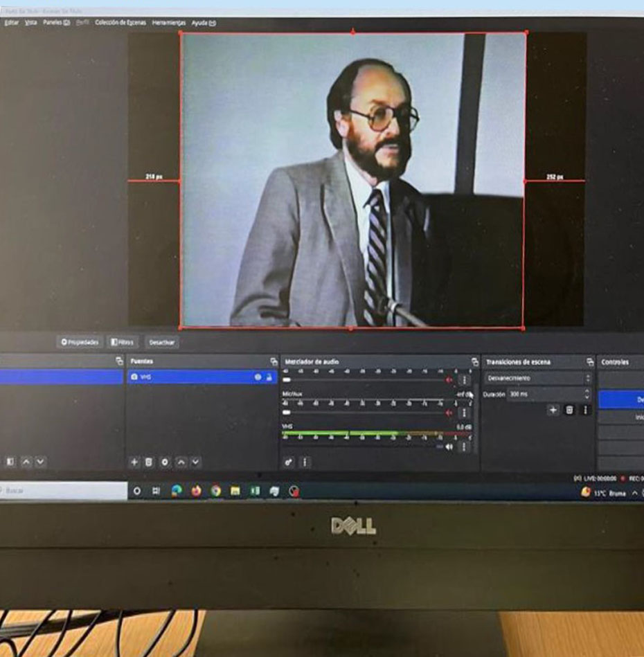Remove scene transition with trash icon
Screen dimensions: 644x657
tap(569, 410)
